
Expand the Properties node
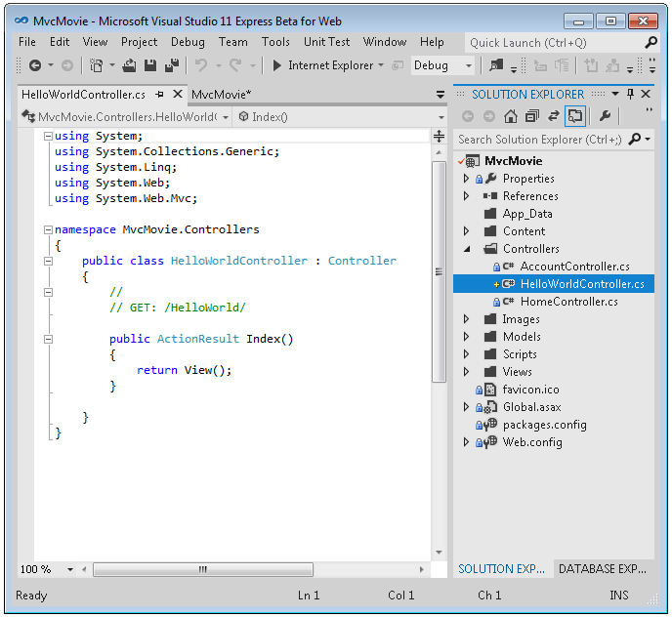[467, 179]
